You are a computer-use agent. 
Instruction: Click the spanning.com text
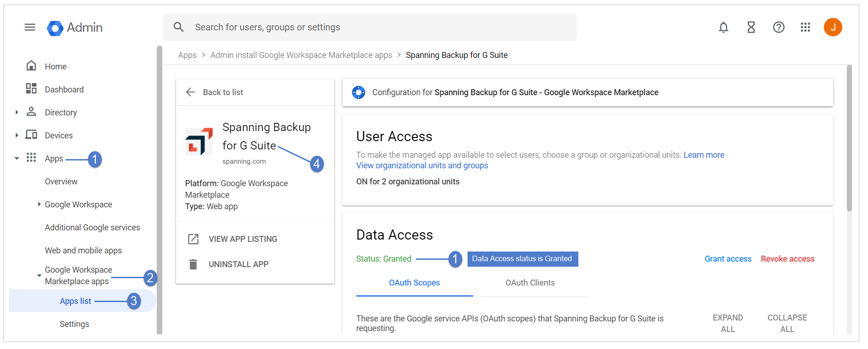click(x=244, y=161)
